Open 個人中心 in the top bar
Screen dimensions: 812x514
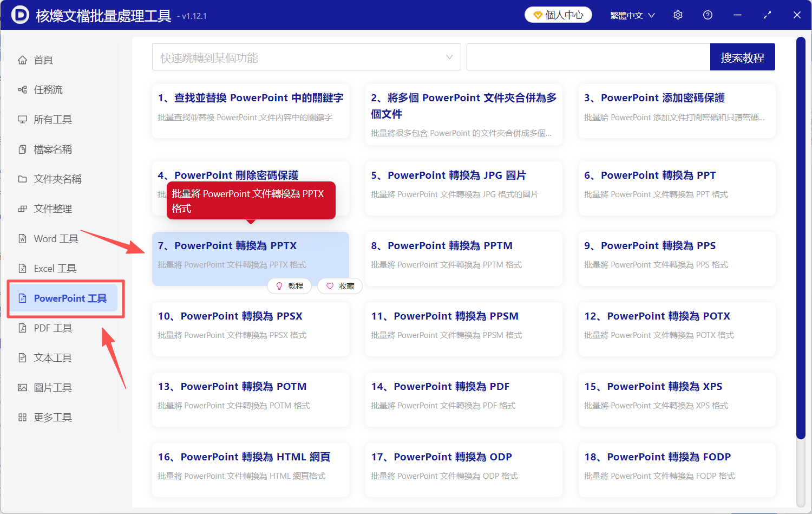[558, 15]
